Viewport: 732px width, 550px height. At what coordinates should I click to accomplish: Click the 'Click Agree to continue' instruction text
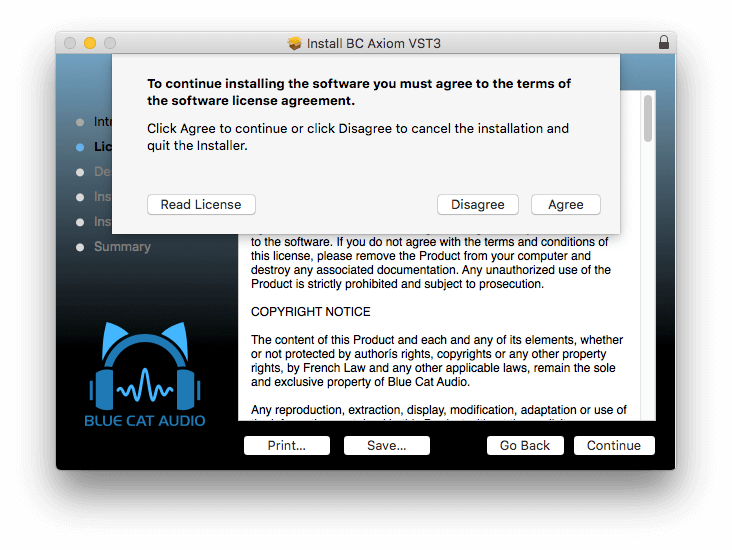[358, 137]
